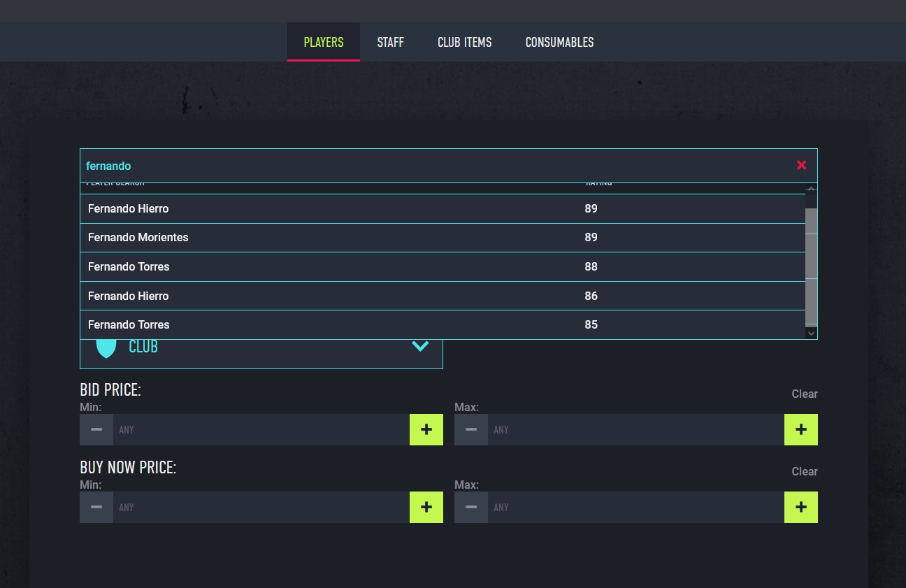Viewport: 906px width, 588px height.
Task: Select Fernando Morientes from the results
Action: click(x=443, y=238)
